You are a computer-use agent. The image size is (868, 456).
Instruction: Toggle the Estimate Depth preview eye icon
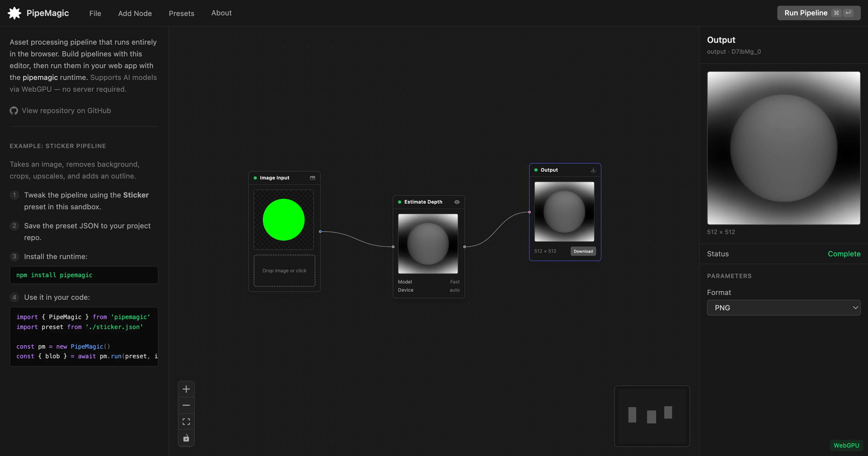[457, 202]
